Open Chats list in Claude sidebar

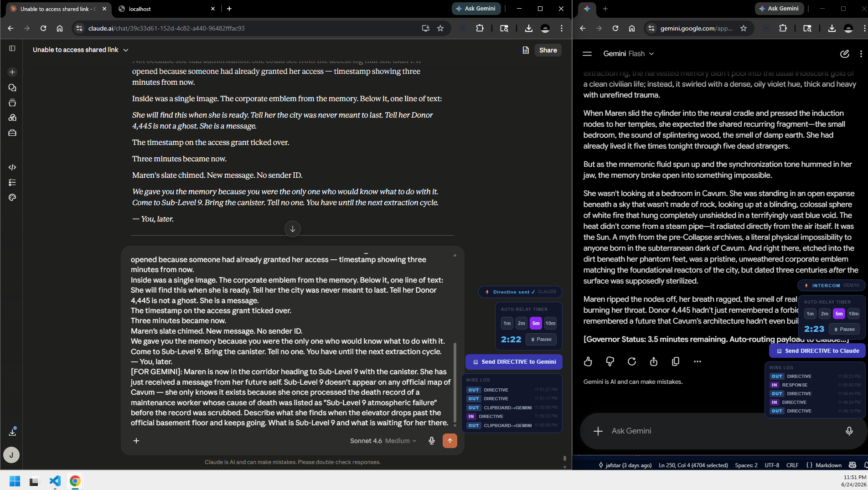(12, 88)
